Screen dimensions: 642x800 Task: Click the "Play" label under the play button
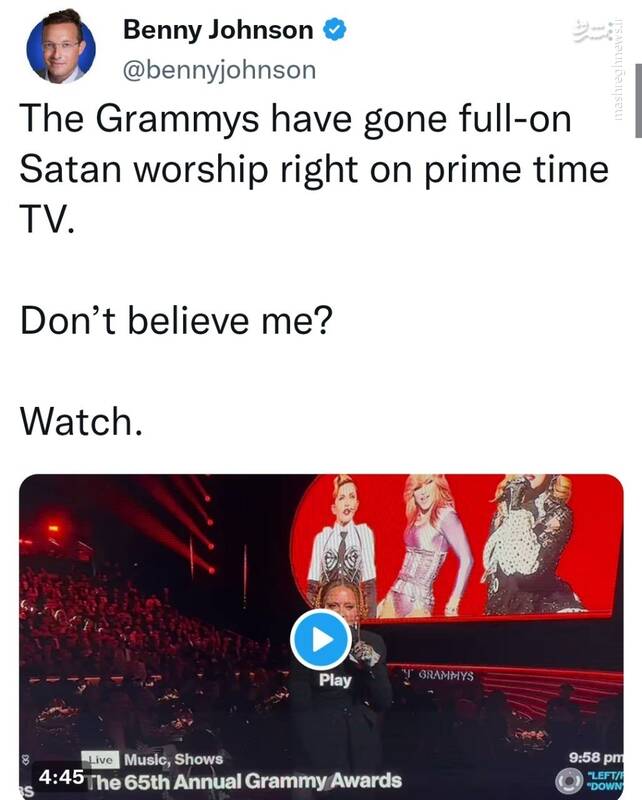pyautogui.click(x=335, y=680)
